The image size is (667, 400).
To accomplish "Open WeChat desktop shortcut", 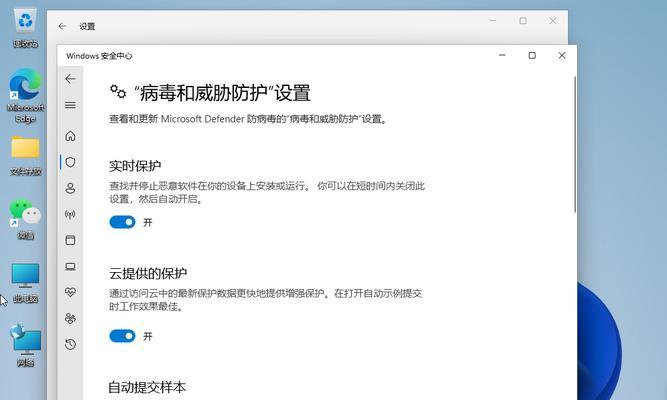I will (26, 220).
